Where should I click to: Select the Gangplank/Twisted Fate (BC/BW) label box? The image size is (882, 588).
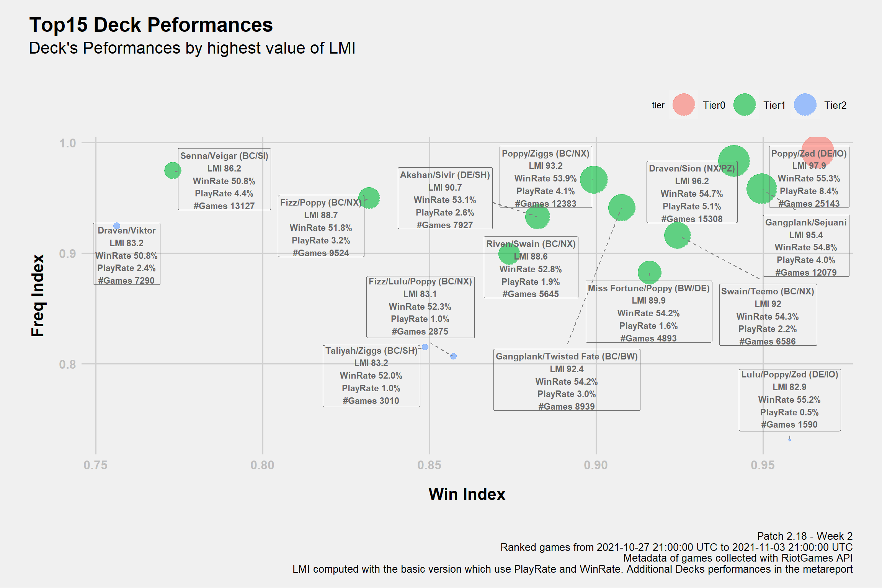tap(567, 380)
